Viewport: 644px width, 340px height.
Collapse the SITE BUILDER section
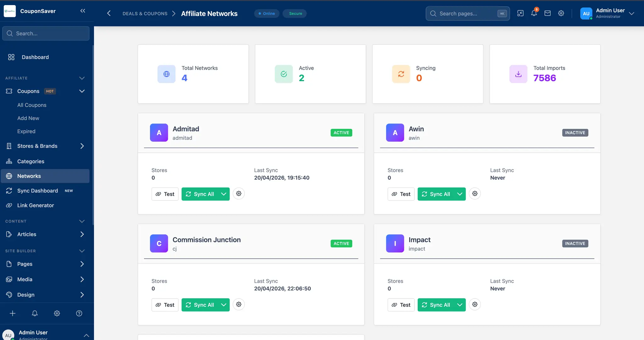point(82,251)
